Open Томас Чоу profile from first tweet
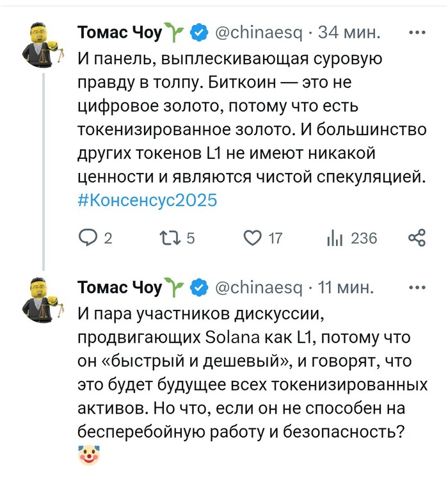The image size is (448, 477). click(120, 31)
